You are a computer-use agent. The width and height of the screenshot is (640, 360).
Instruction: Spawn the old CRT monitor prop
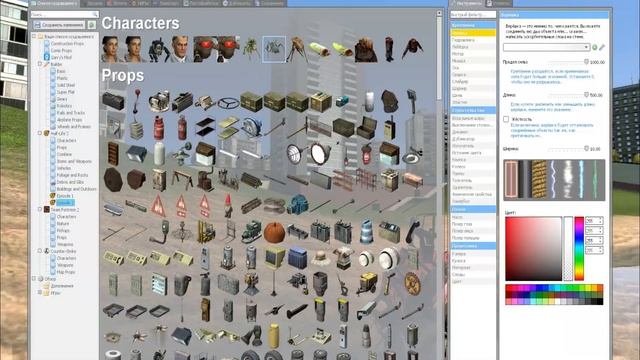[274, 258]
